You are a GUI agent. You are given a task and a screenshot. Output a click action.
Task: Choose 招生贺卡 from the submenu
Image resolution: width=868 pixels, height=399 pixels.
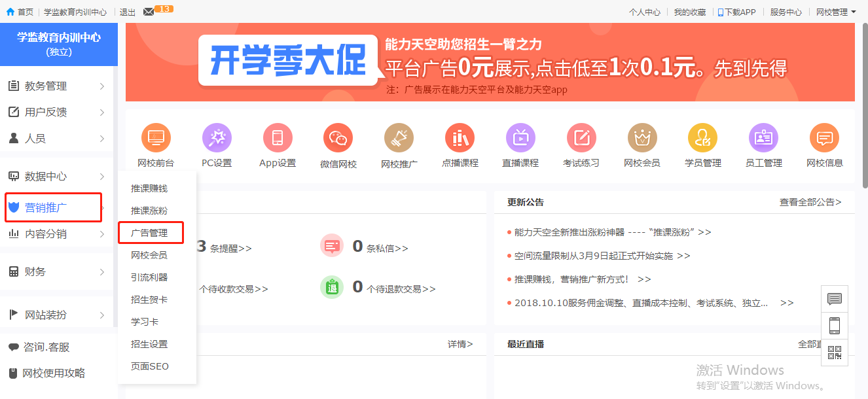(149, 300)
